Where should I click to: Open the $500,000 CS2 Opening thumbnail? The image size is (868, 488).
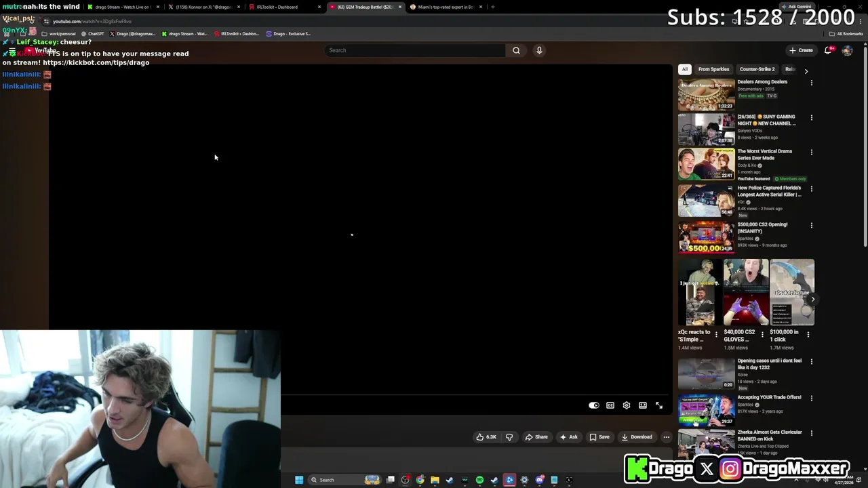pos(706,237)
